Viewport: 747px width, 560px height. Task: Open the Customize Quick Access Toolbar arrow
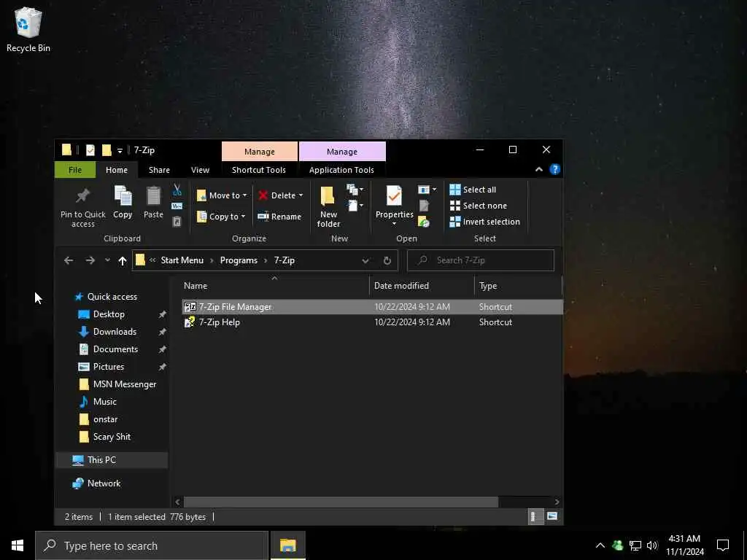[120, 151]
